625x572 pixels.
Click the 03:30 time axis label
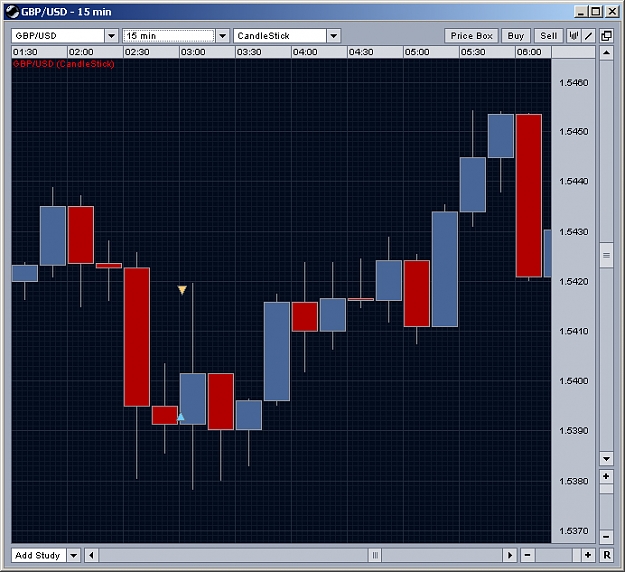pos(249,52)
